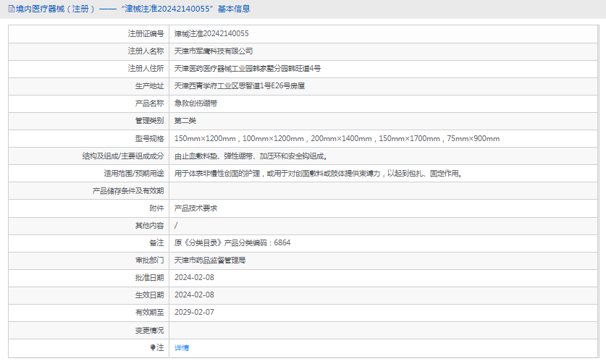Click the 注册人名称 label
Image resolution: width=606 pixels, height=364 pixels.
[x=146, y=51]
